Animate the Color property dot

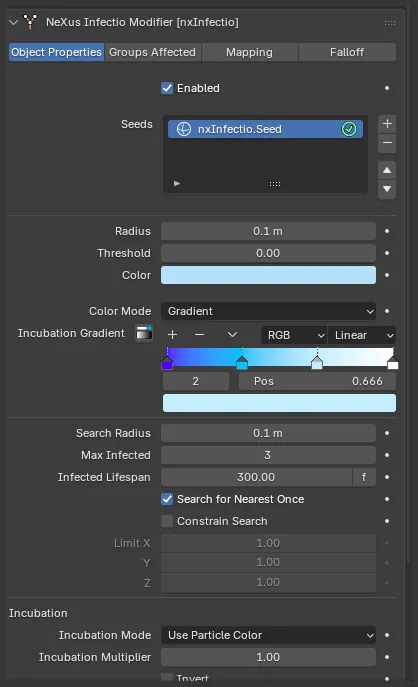[x=387, y=275]
